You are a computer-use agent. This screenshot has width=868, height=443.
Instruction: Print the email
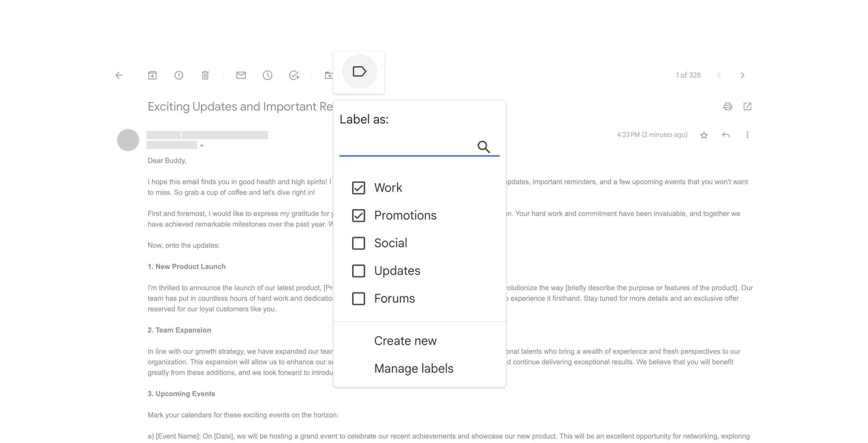pyautogui.click(x=727, y=107)
